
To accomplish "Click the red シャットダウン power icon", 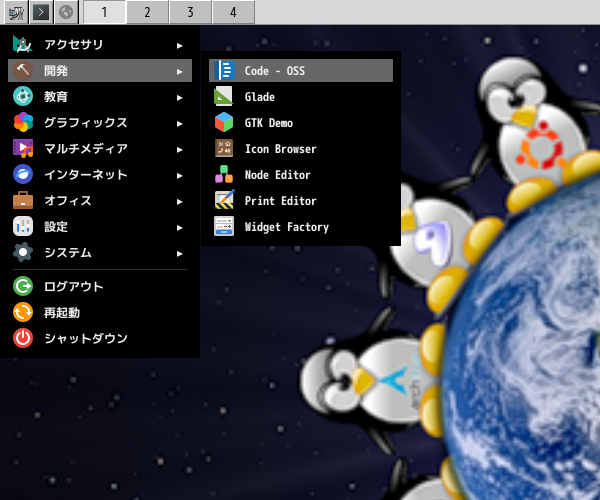I will 23,338.
